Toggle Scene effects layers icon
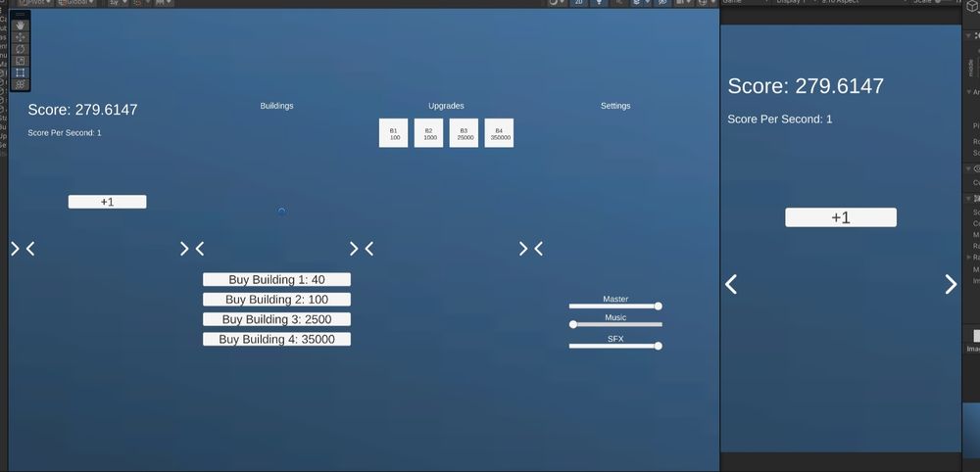The width and height of the screenshot is (980, 472). [639, 3]
